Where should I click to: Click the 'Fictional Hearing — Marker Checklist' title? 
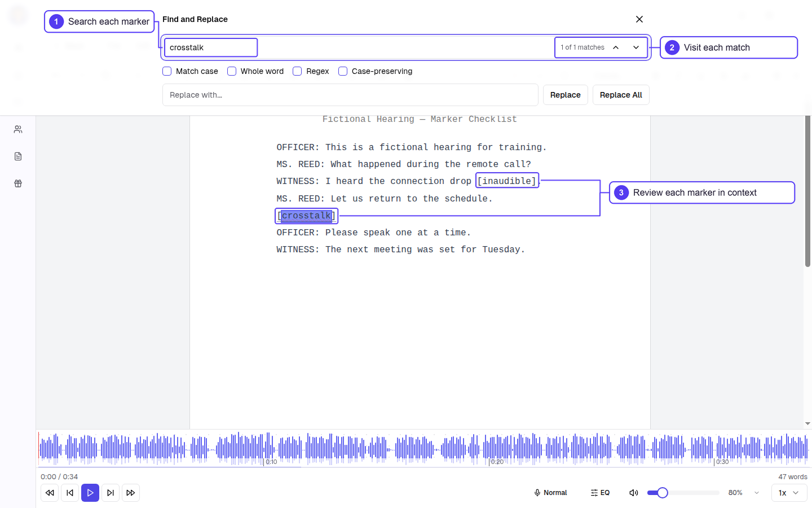coord(420,119)
